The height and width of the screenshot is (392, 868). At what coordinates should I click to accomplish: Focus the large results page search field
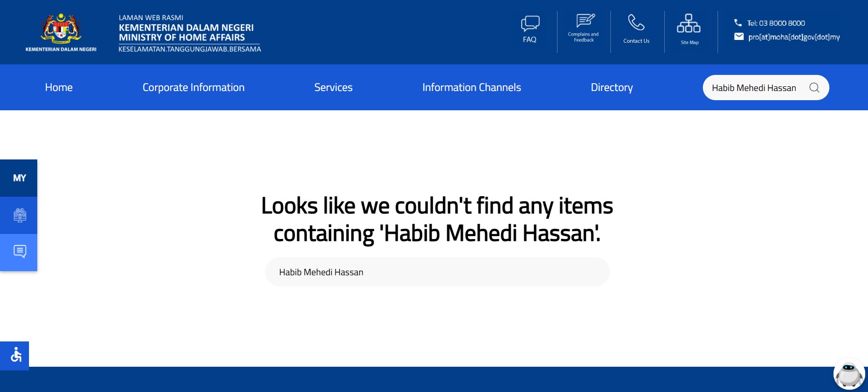point(437,272)
